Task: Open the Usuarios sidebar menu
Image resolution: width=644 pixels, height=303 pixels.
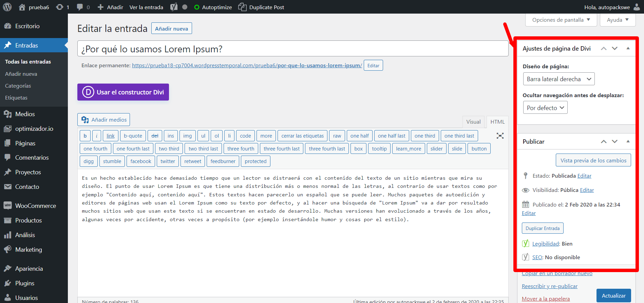Action: pyautogui.click(x=34, y=298)
